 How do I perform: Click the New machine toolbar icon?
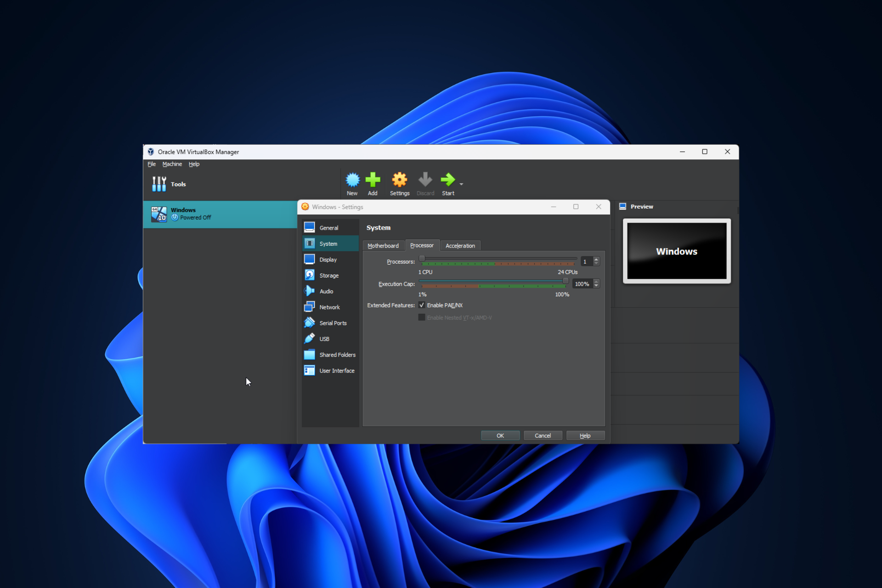(352, 180)
